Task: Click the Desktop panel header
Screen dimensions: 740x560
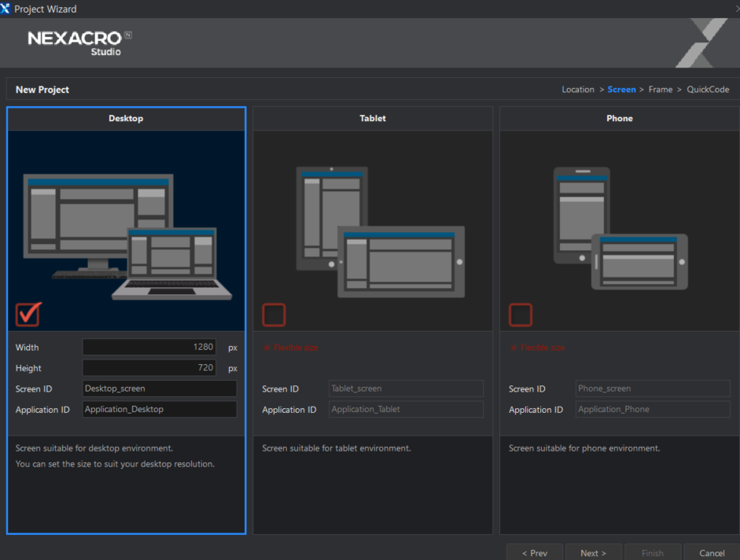Action: tap(126, 119)
